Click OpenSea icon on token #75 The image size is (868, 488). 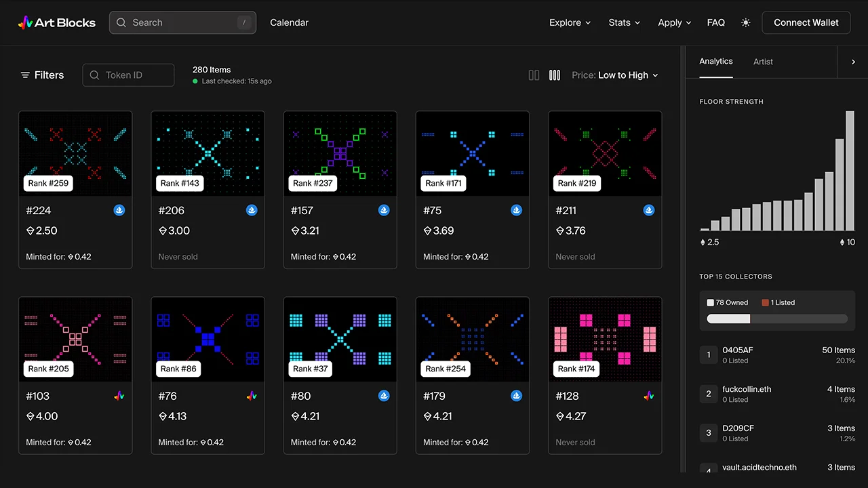click(517, 211)
